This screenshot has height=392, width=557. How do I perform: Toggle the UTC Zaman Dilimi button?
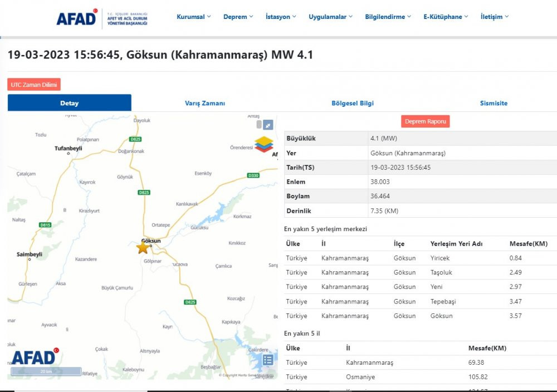[34, 85]
